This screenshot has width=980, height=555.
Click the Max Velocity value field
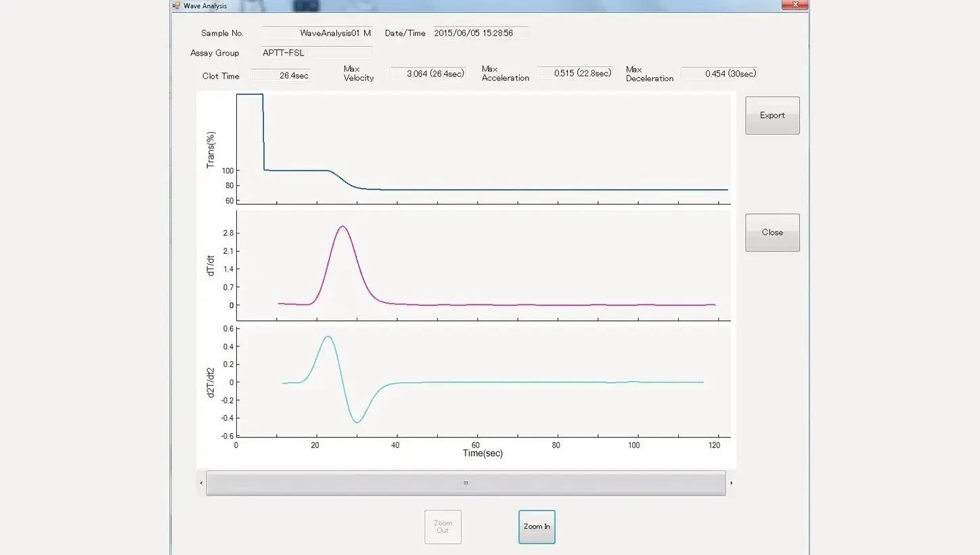click(428, 74)
